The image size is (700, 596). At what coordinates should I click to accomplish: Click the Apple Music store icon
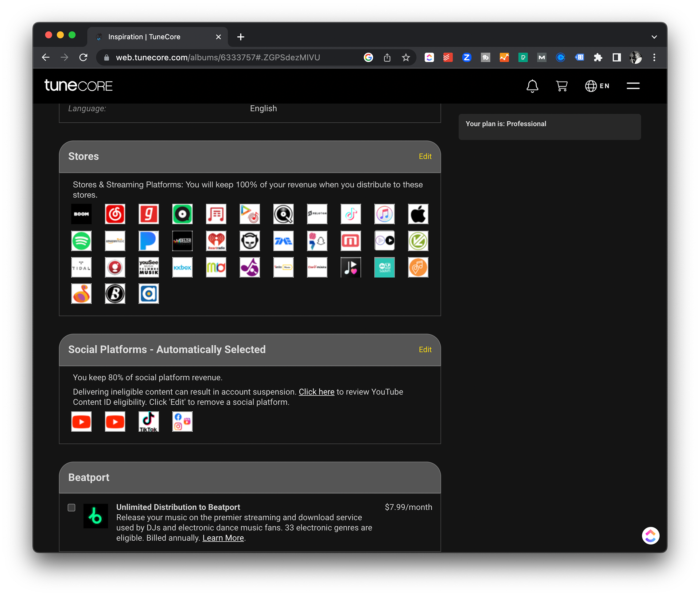tap(418, 214)
